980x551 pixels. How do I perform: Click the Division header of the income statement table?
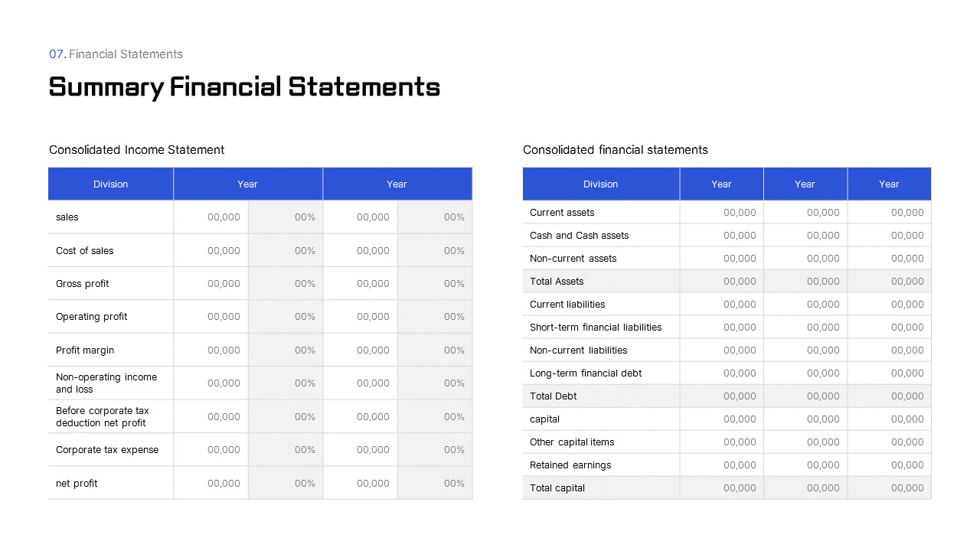[x=110, y=184]
